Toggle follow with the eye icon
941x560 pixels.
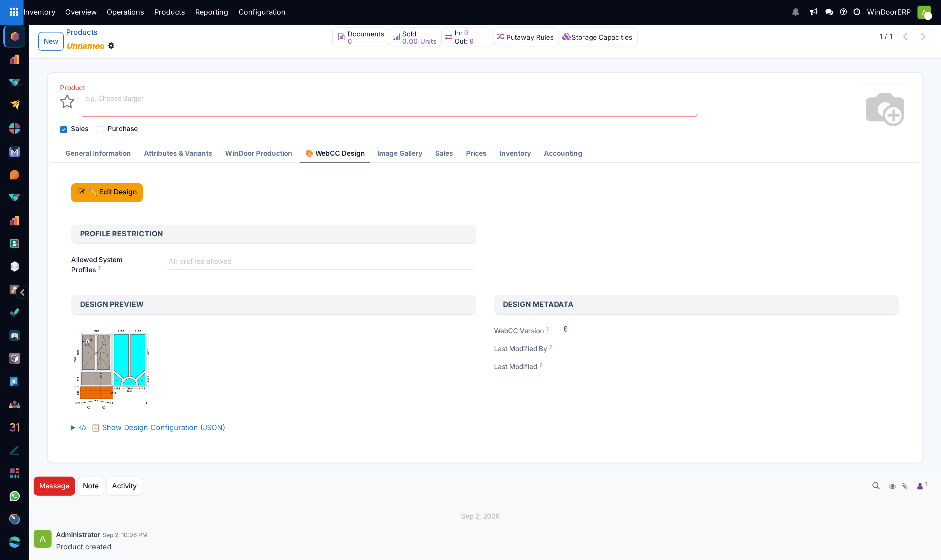point(892,486)
